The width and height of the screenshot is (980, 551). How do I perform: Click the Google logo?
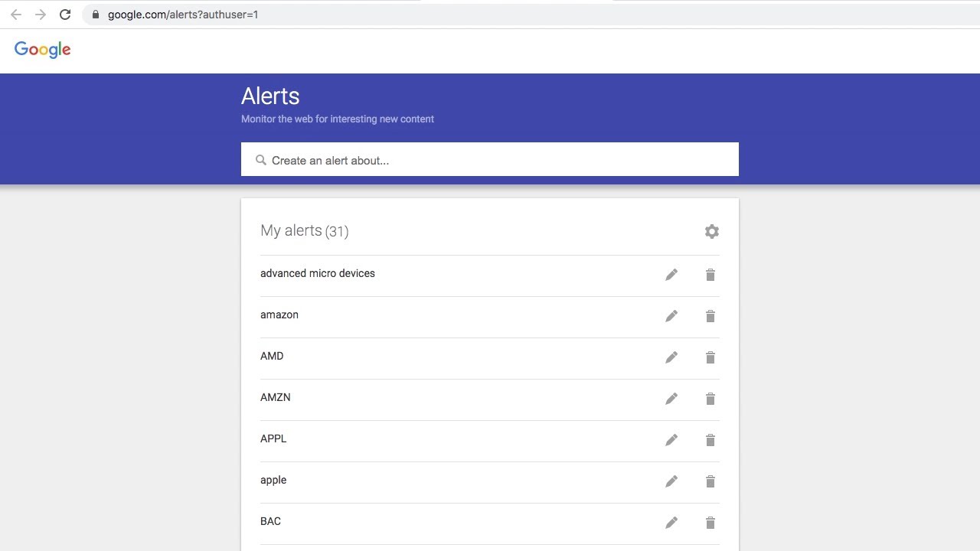pos(43,50)
